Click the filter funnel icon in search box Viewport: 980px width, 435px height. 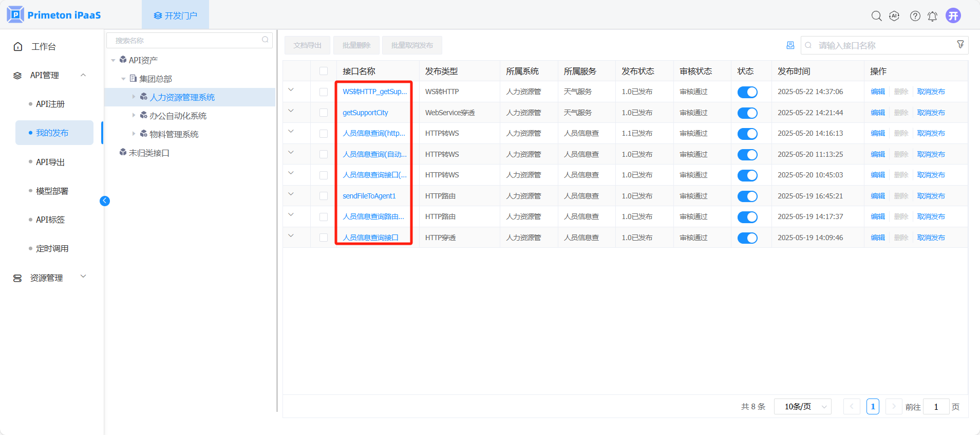coord(960,45)
